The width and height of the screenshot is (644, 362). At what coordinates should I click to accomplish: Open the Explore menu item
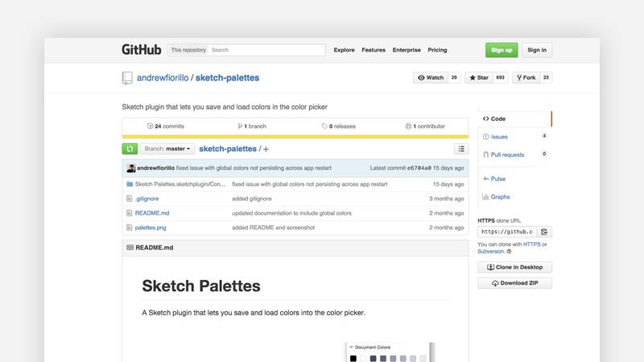345,50
